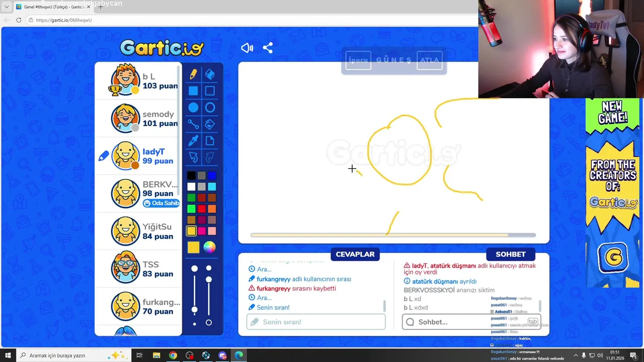Select the eyedropper color picker tool
The image size is (644, 362).
click(x=193, y=141)
